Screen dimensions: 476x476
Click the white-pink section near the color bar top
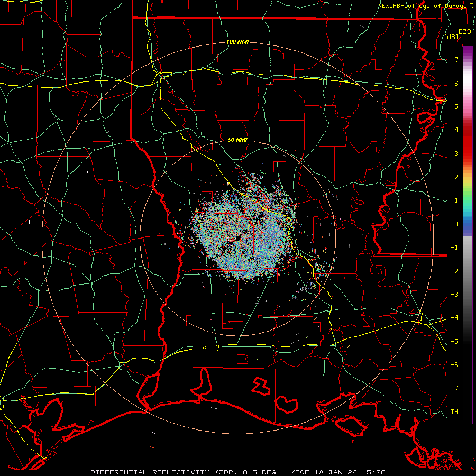pyautogui.click(x=467, y=84)
